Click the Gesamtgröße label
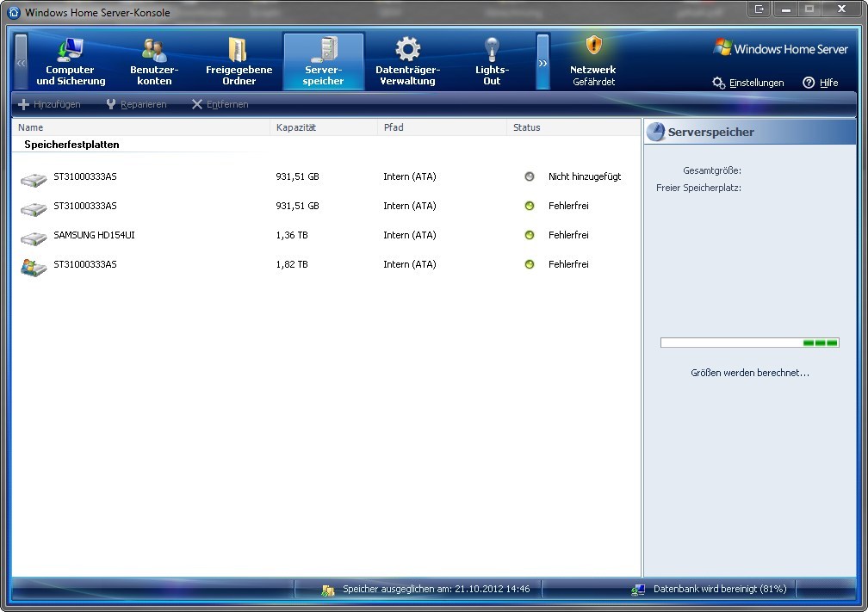The image size is (868, 612). [x=712, y=170]
